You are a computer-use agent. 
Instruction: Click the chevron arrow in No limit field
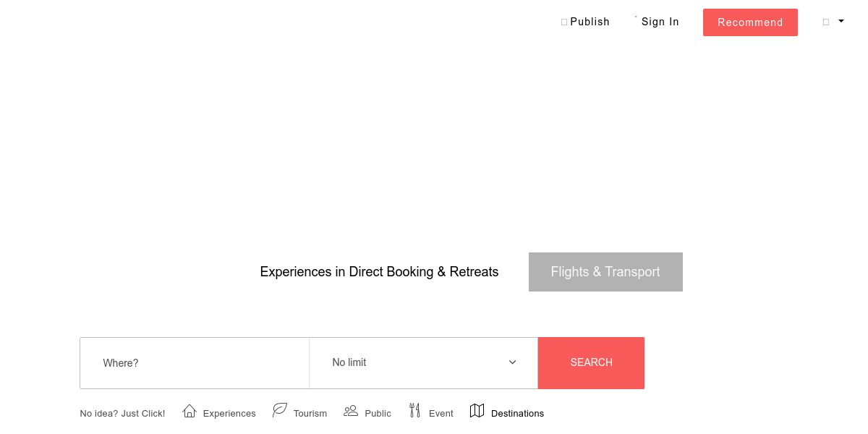click(512, 362)
